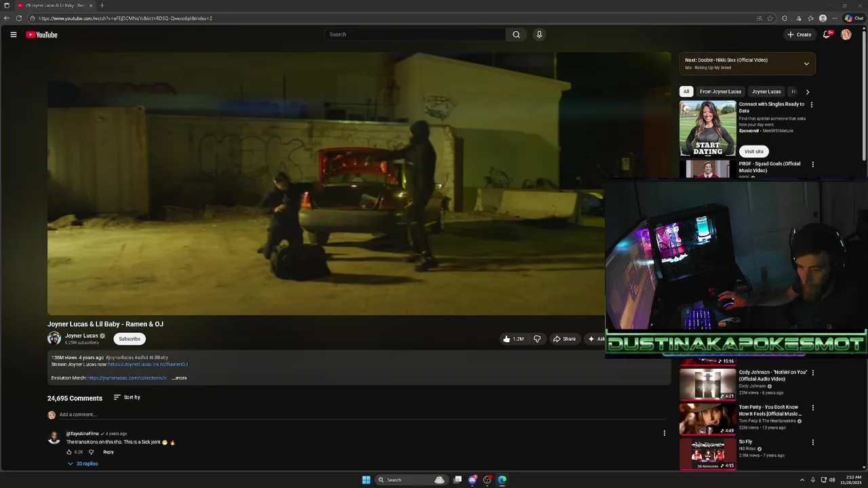Open the YouTube hamburger guide menu

pyautogui.click(x=13, y=35)
